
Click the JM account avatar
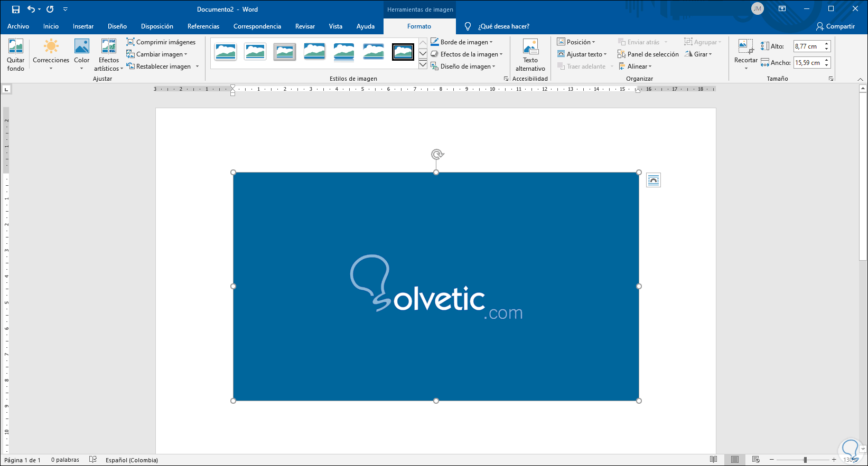click(x=758, y=9)
